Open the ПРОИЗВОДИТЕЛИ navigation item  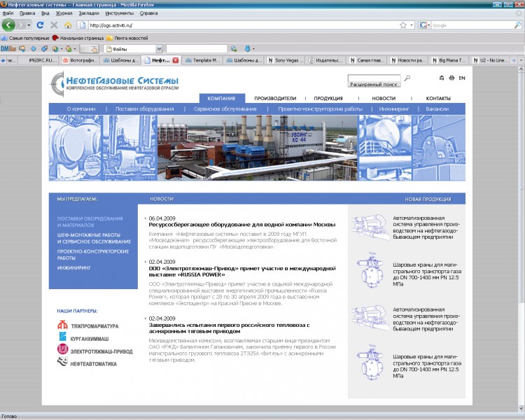point(275,99)
